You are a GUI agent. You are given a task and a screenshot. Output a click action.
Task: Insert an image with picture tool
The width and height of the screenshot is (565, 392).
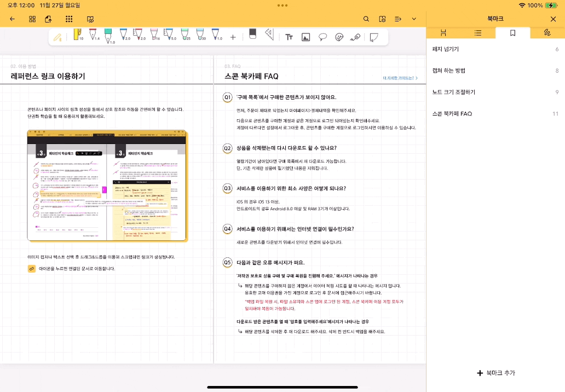tap(305, 37)
